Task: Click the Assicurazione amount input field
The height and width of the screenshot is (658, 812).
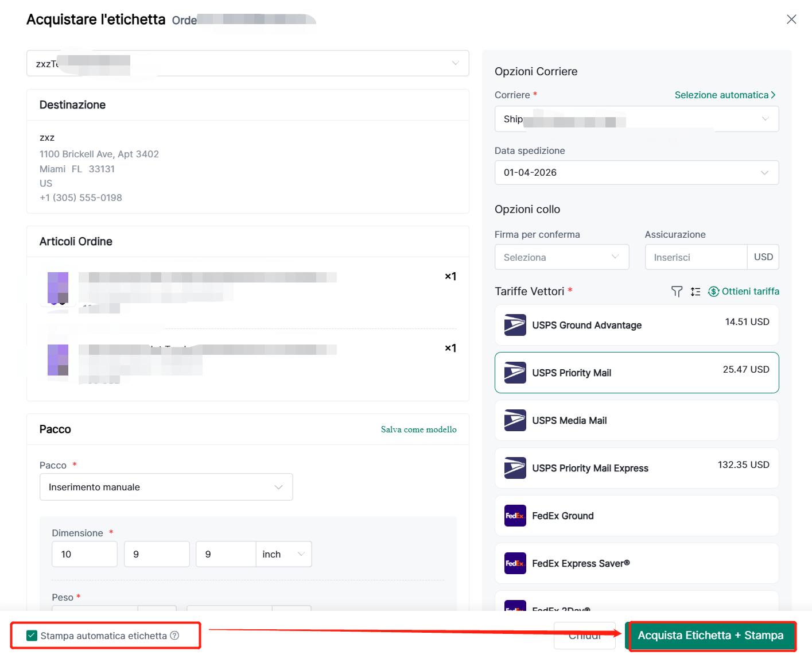Action: (x=696, y=257)
